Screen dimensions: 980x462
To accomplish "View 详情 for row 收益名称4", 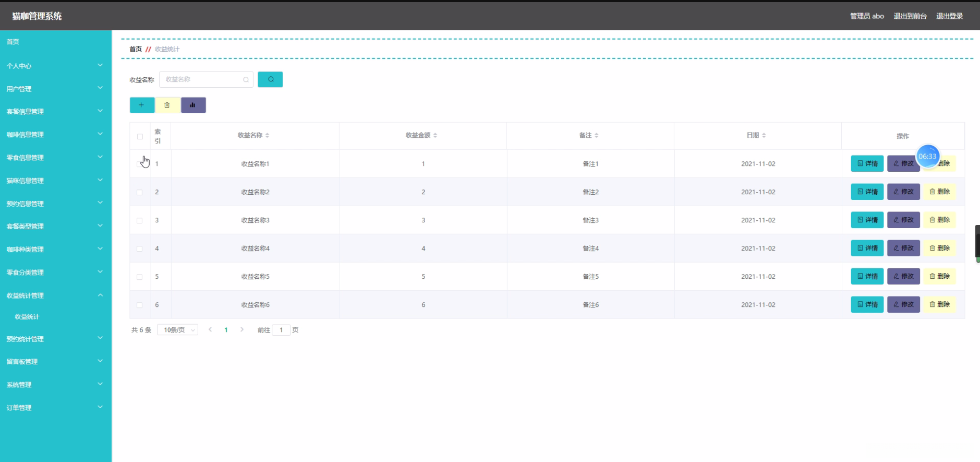I will click(x=867, y=248).
